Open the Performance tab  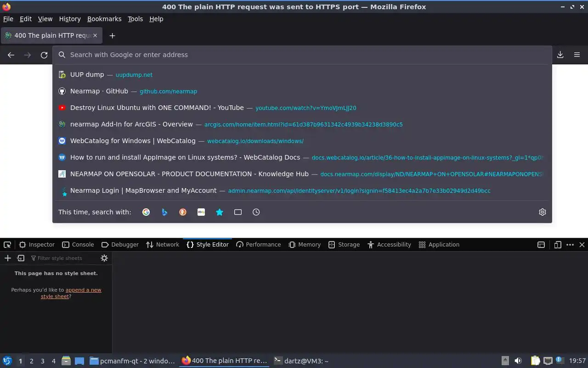tap(258, 245)
